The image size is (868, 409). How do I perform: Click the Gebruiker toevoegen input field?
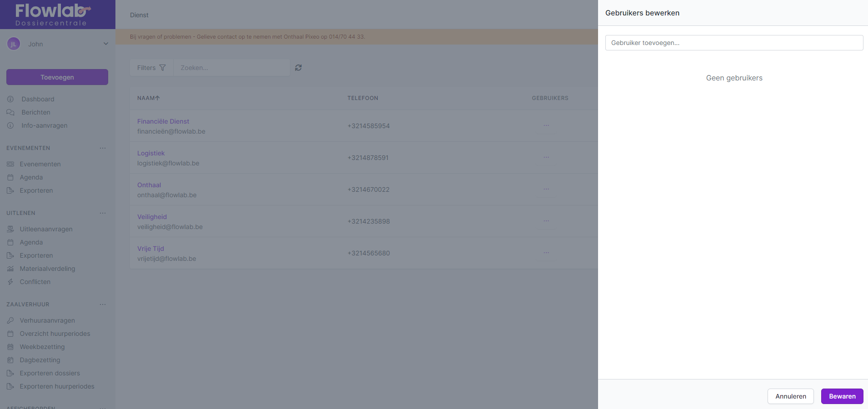pos(734,43)
